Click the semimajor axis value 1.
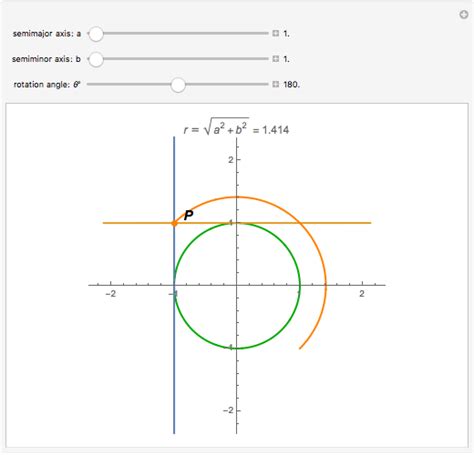474x455 pixels. (x=286, y=34)
